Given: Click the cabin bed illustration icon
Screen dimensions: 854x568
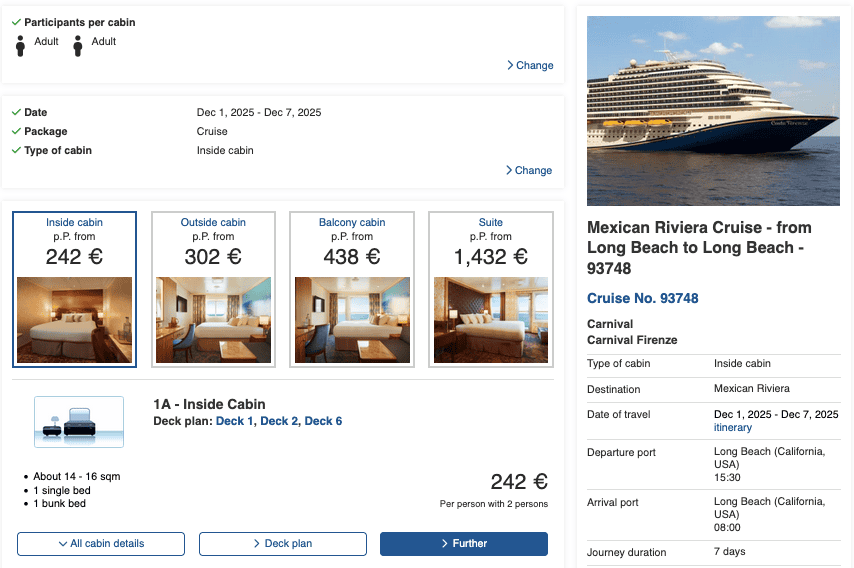Looking at the screenshot, I should pos(79,421).
